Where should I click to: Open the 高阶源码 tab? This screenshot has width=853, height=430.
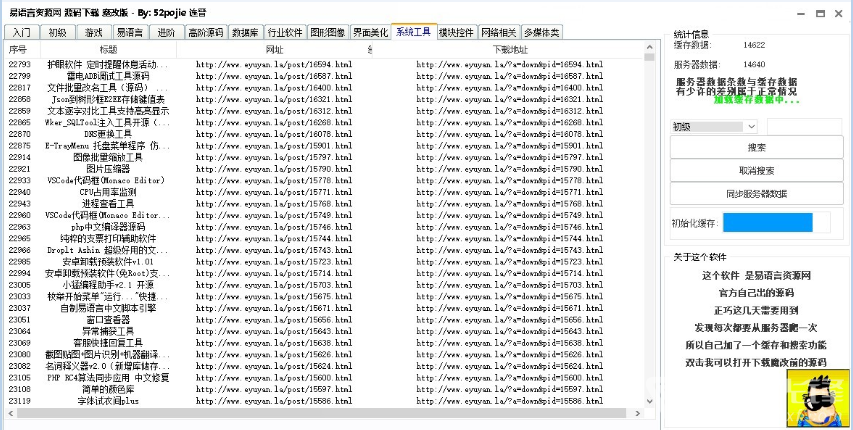pos(206,33)
